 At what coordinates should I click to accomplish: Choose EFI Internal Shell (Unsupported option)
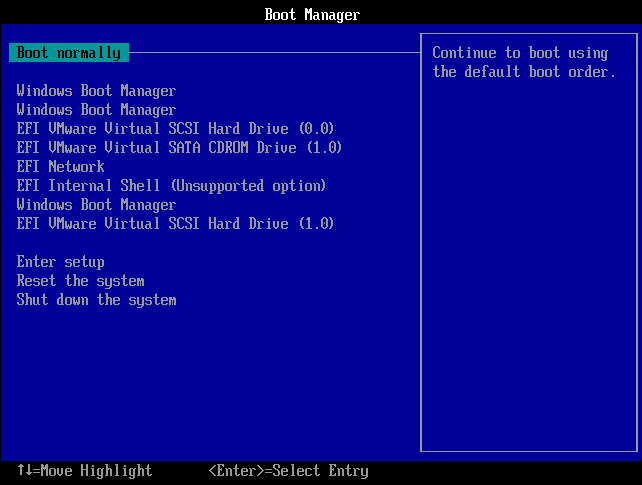(x=171, y=186)
